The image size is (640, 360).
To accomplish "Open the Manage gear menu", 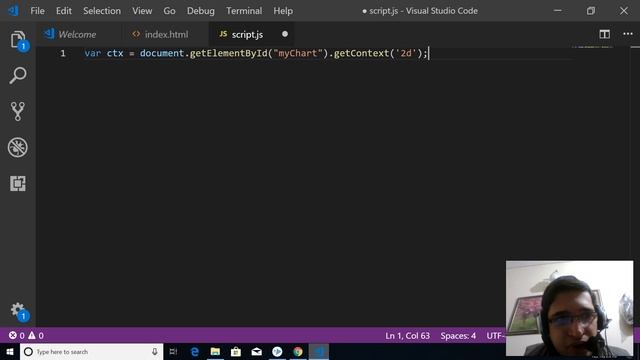I will pos(18,311).
